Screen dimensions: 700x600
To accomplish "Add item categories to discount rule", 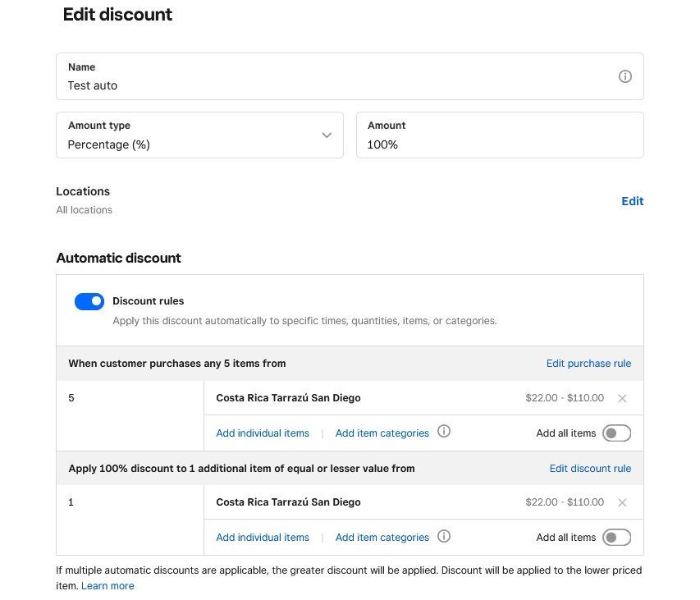I will click(382, 538).
